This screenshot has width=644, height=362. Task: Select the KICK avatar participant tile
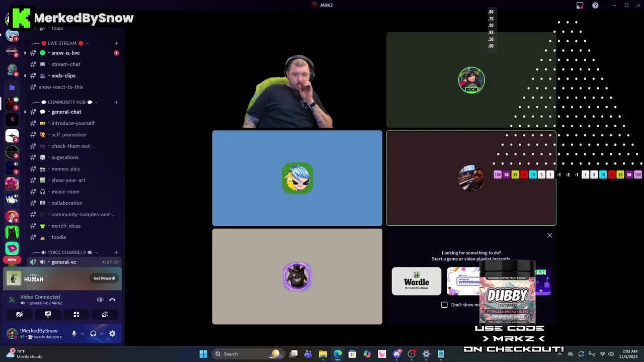click(471, 80)
